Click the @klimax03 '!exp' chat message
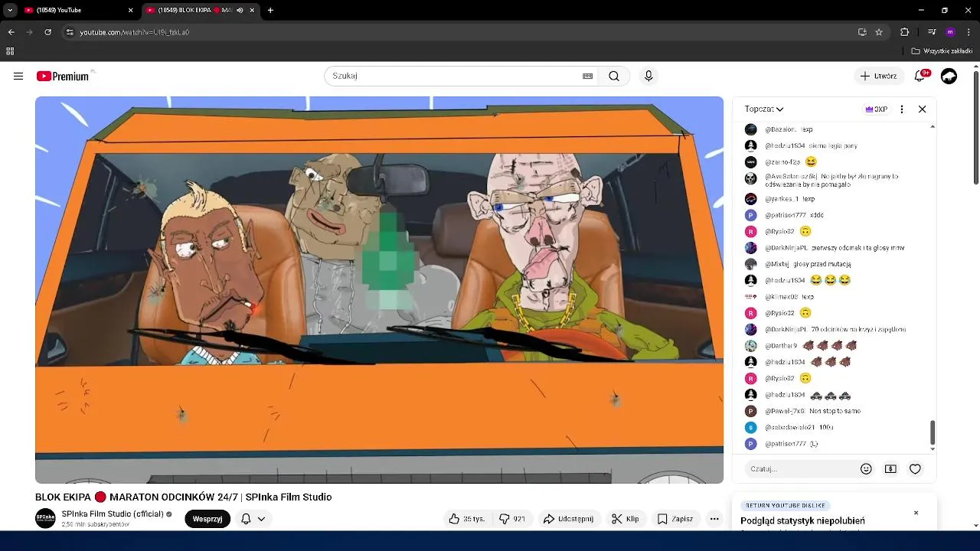Image resolution: width=980 pixels, height=551 pixels. [x=789, y=297]
